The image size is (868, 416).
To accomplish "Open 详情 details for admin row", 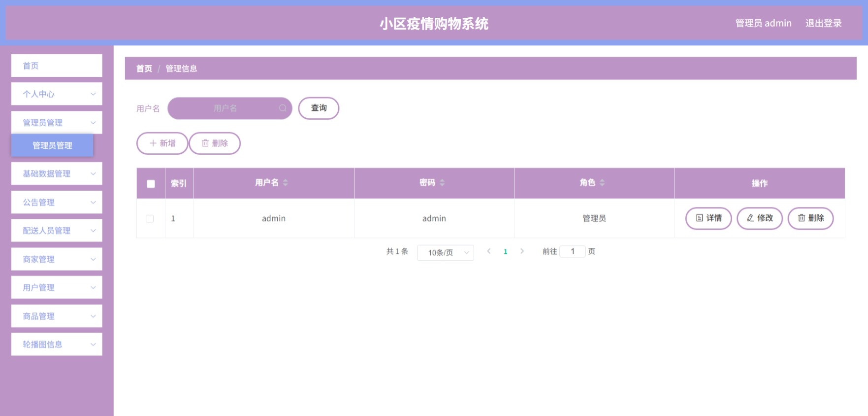I will tap(708, 218).
